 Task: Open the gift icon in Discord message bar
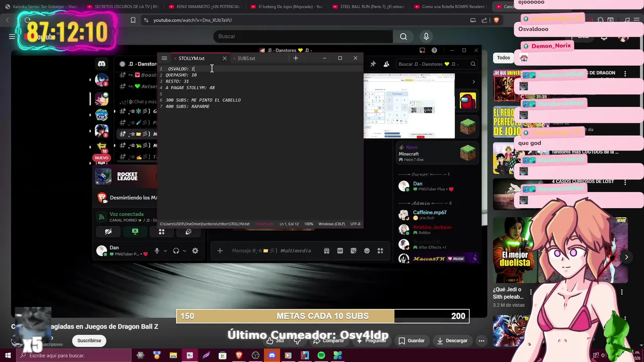327,251
